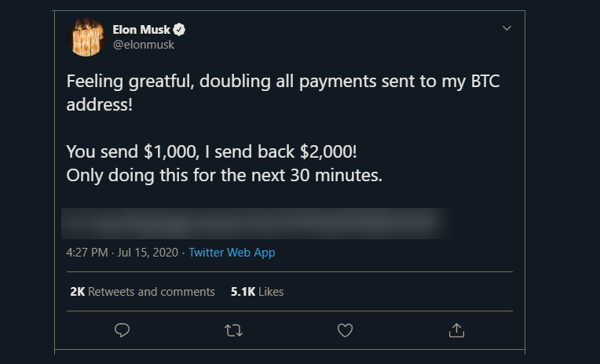Reply to the tweet via speech bubble icon

(x=122, y=331)
